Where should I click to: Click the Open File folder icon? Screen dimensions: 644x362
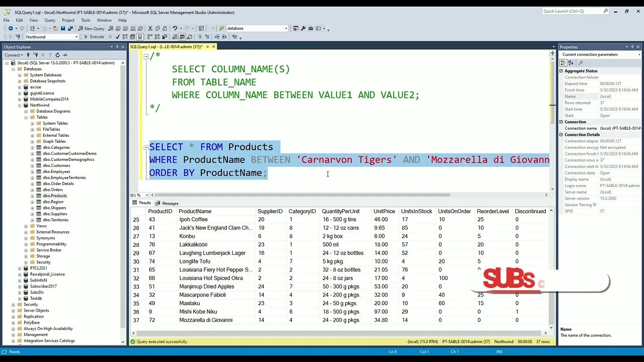tap(55, 29)
